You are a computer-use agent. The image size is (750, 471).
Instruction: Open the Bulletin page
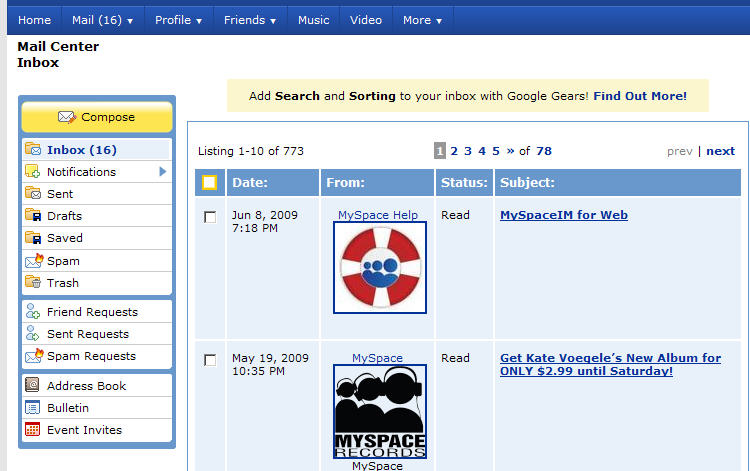[96, 407]
